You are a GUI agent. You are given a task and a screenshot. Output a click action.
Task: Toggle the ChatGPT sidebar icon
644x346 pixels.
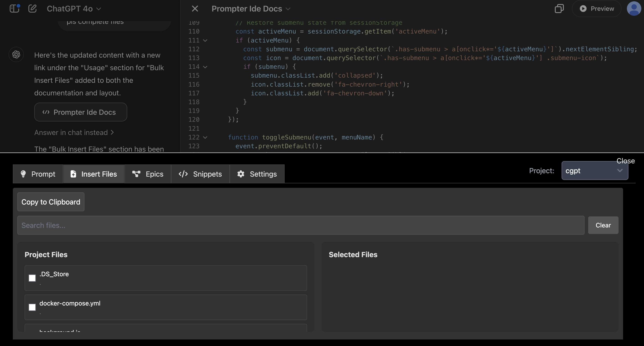(x=14, y=9)
